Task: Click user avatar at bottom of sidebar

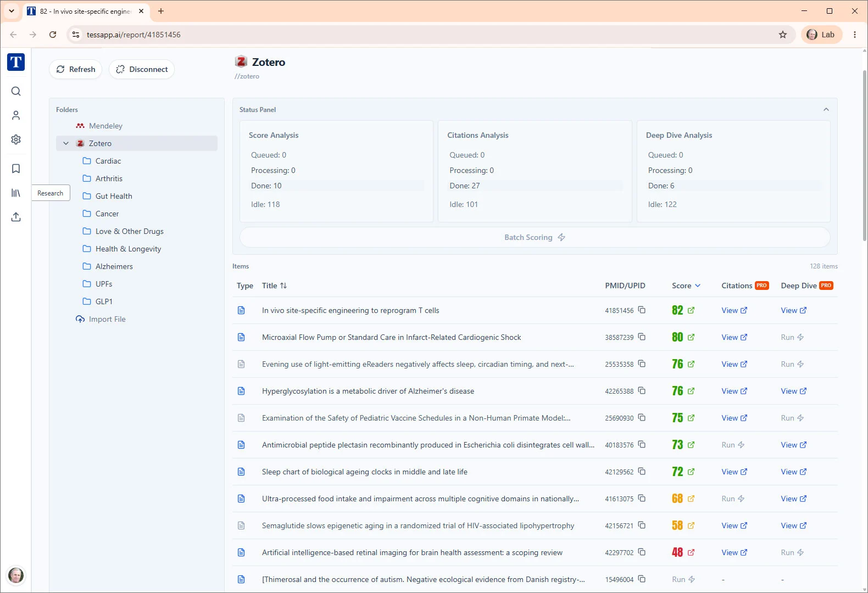Action: (16, 575)
